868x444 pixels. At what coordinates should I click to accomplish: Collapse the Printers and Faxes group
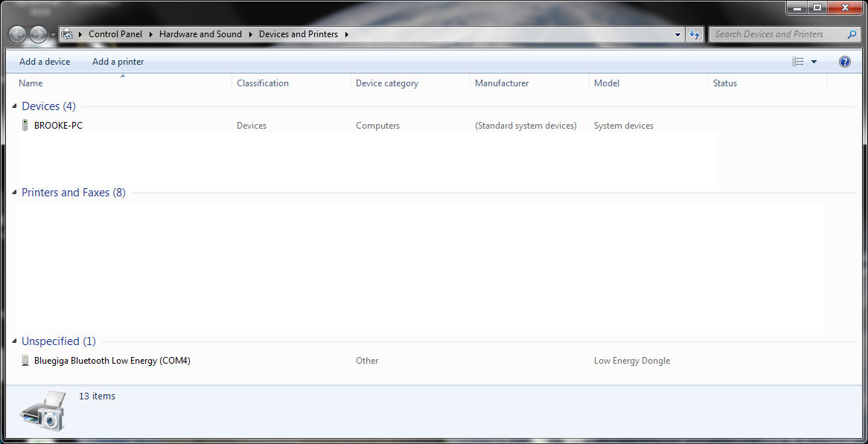pos(15,193)
